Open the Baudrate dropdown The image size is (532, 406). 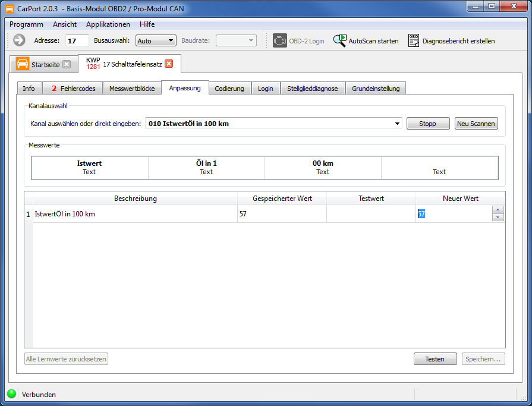point(236,40)
